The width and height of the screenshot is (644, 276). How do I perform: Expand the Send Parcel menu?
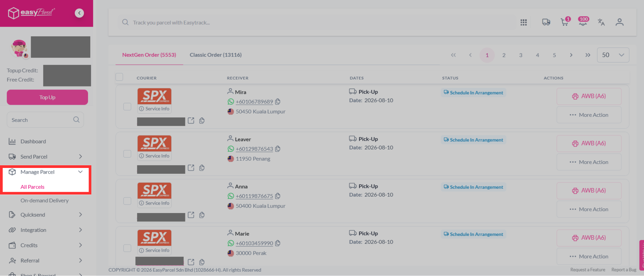tap(45, 157)
